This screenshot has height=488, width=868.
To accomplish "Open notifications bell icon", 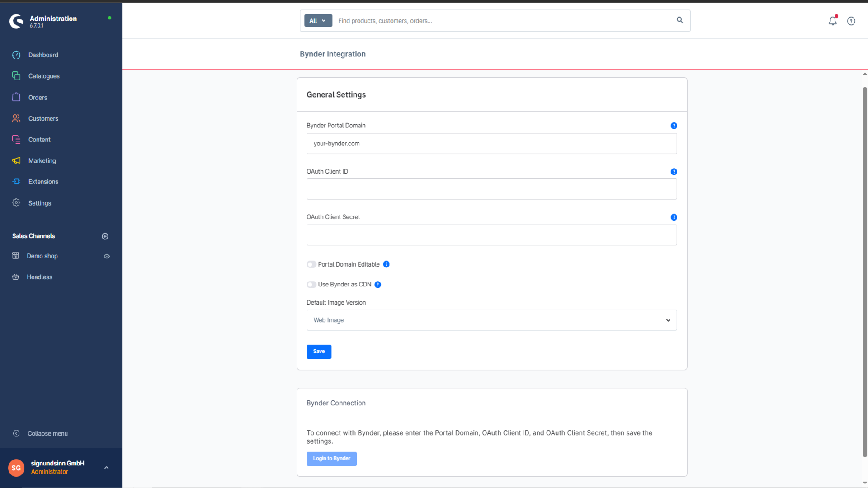I will pos(833,21).
